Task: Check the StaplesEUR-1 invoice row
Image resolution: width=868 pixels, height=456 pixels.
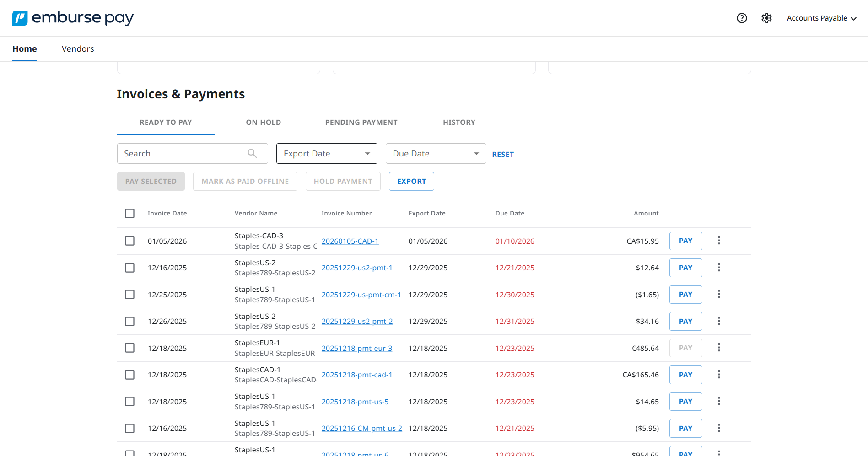Action: (x=129, y=348)
